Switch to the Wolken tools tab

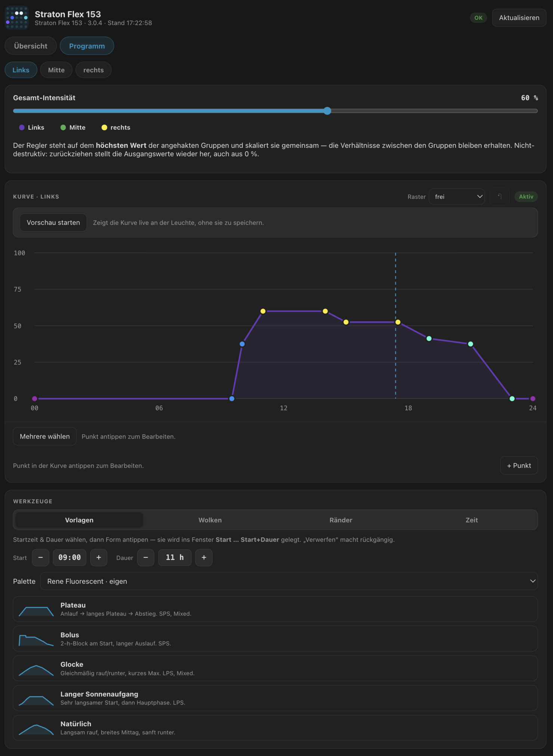tap(210, 520)
